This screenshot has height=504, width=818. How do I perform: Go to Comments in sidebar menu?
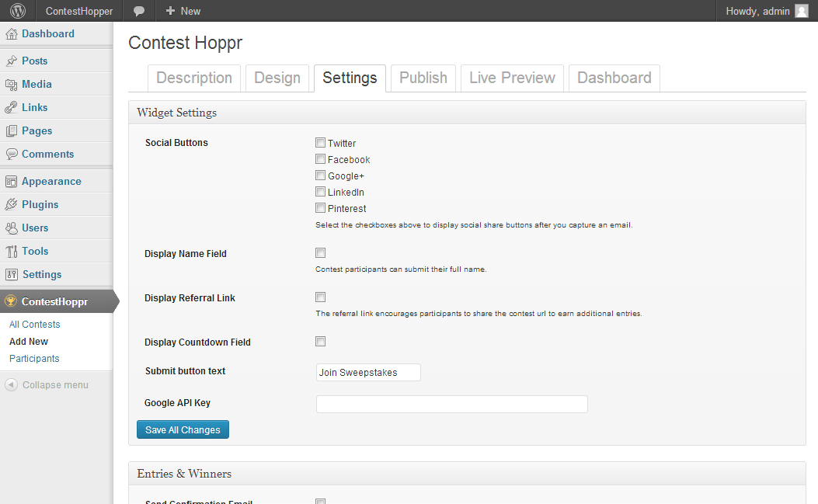tap(57, 154)
